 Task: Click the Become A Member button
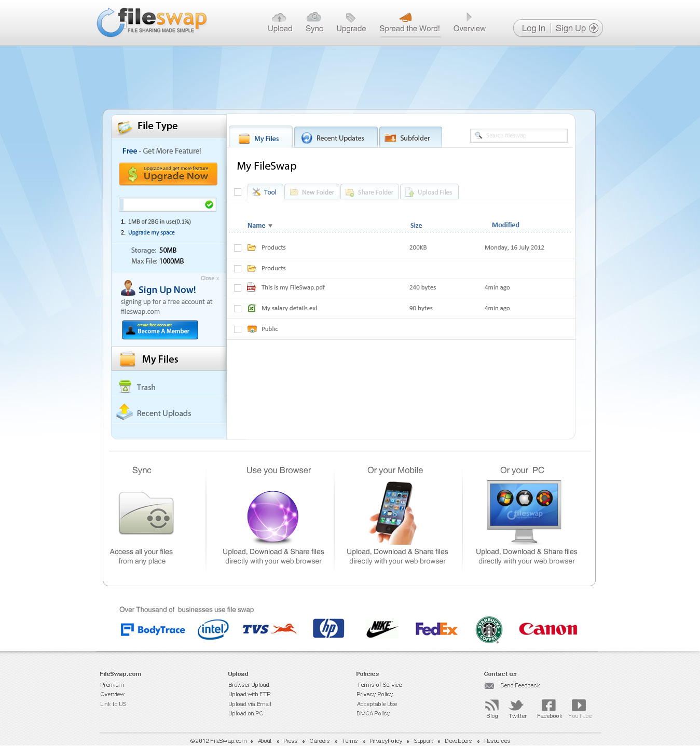[160, 330]
